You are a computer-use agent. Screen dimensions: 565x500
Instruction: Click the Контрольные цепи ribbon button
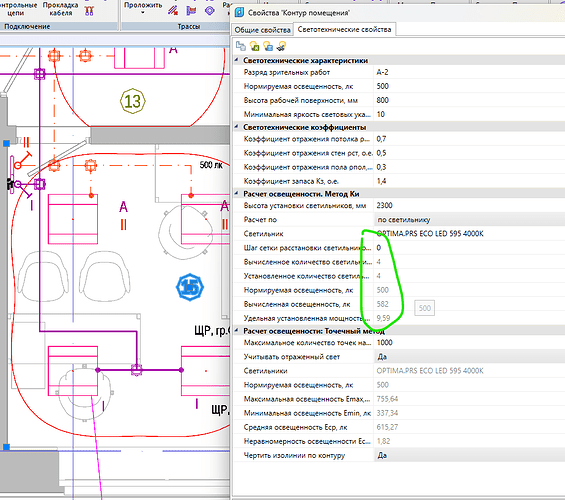(17, 9)
